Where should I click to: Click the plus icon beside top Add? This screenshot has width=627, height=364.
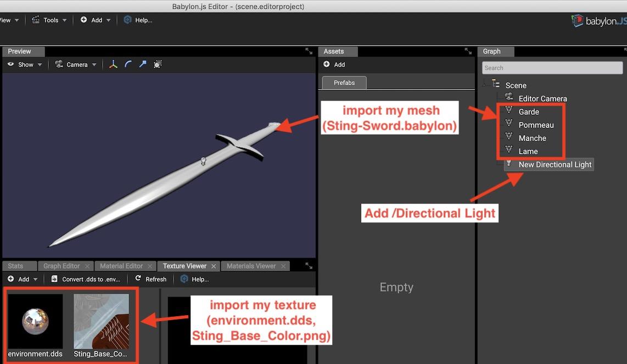click(x=83, y=20)
